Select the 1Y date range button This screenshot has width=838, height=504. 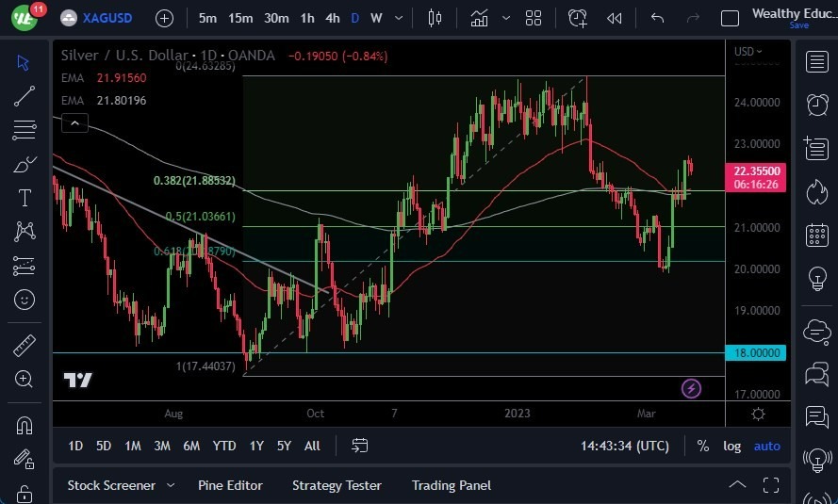[256, 446]
